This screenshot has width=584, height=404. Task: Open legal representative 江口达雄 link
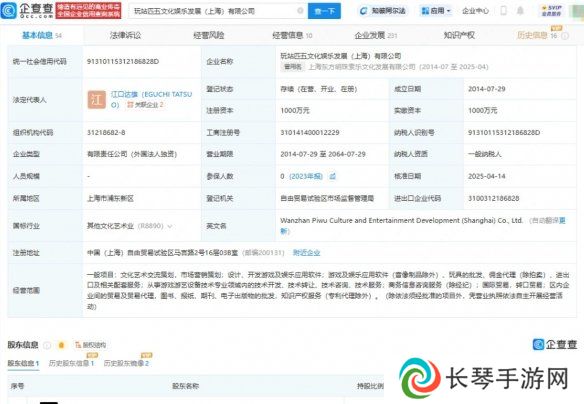pyautogui.click(x=152, y=99)
